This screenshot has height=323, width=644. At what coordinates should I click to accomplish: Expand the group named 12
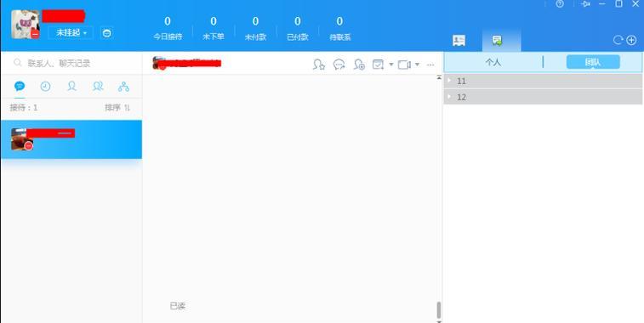pyautogui.click(x=544, y=97)
